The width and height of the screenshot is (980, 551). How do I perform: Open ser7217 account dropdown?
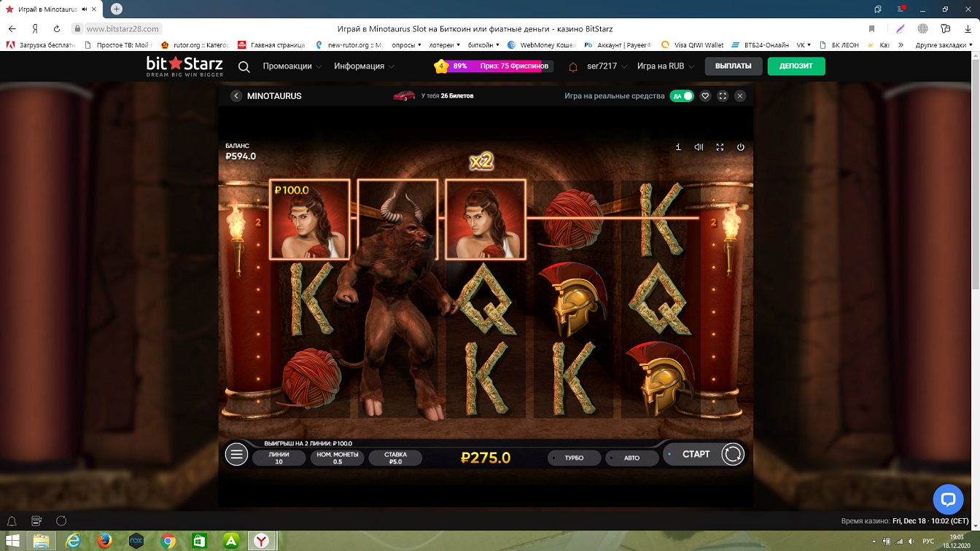click(607, 66)
